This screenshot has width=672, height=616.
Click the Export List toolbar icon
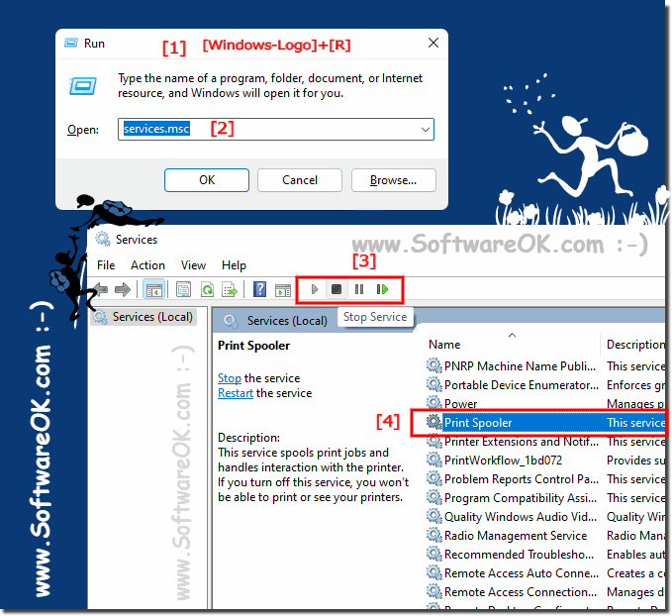point(230,289)
